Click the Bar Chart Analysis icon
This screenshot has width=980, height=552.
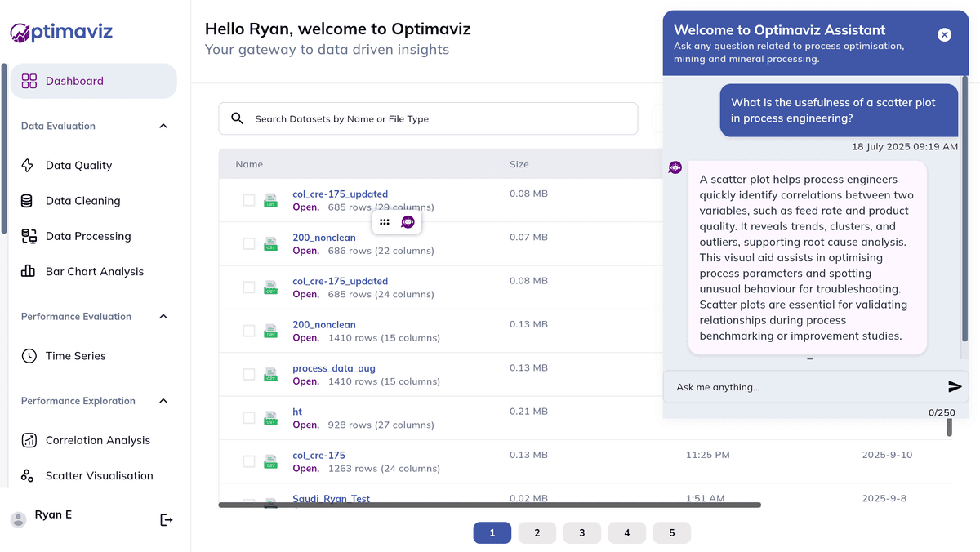tap(28, 271)
